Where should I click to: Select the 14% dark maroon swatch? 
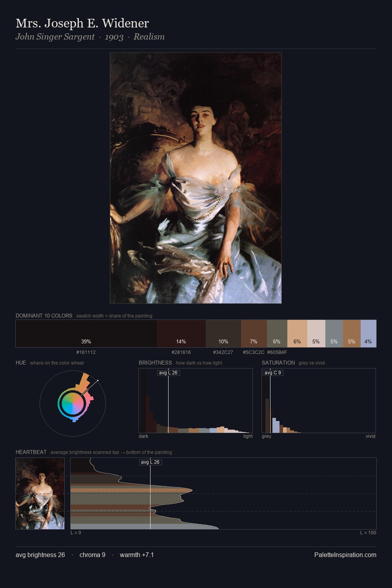(x=181, y=334)
